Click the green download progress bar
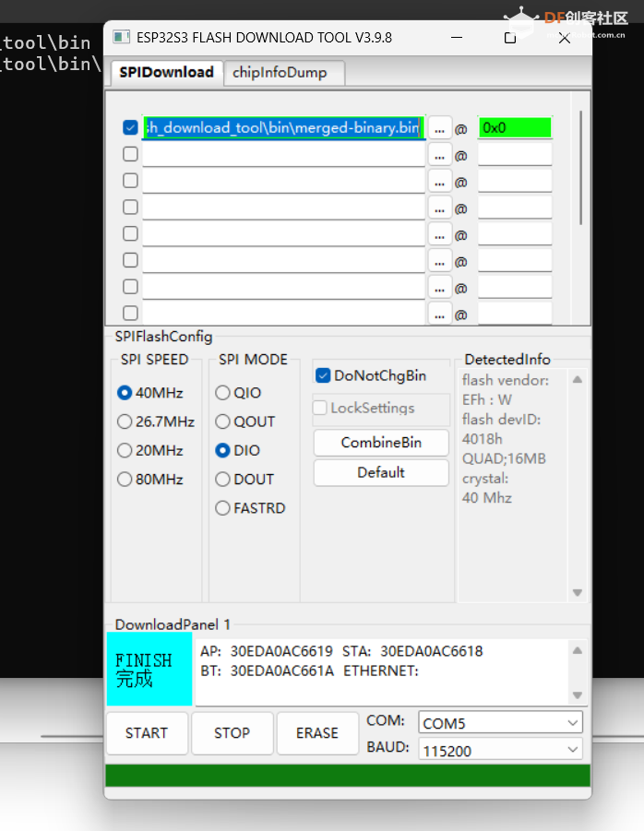 point(348,776)
